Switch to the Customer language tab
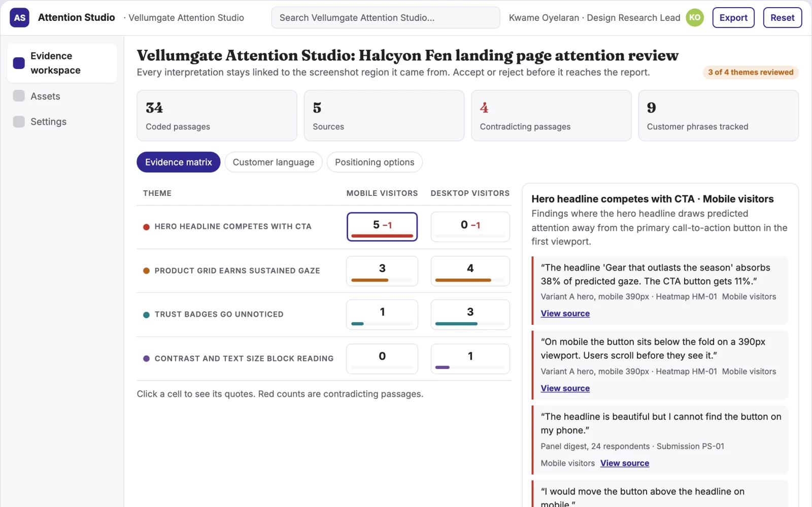812x507 pixels. [x=274, y=162]
